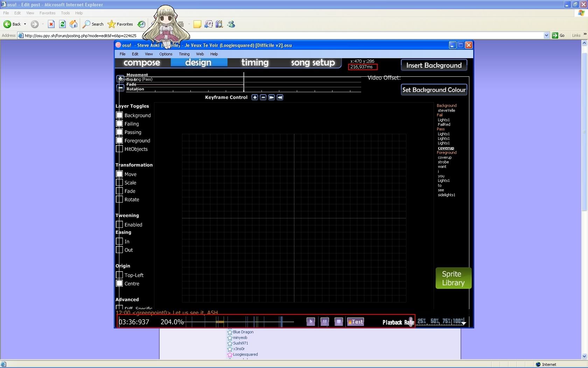This screenshot has height=368, width=588.
Task: Open osu! Timing menu
Action: (184, 54)
